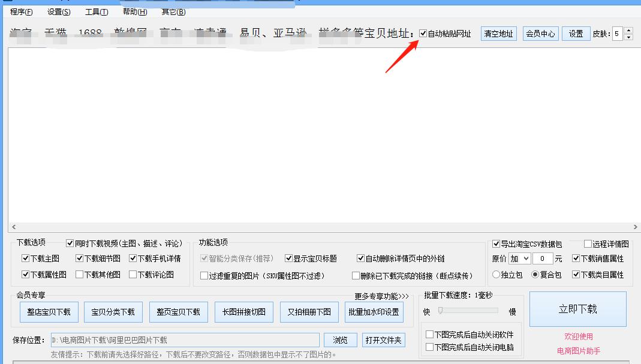Toggle the 自动粘贴网址 checkbox
The height and width of the screenshot is (364, 641).
(423, 34)
